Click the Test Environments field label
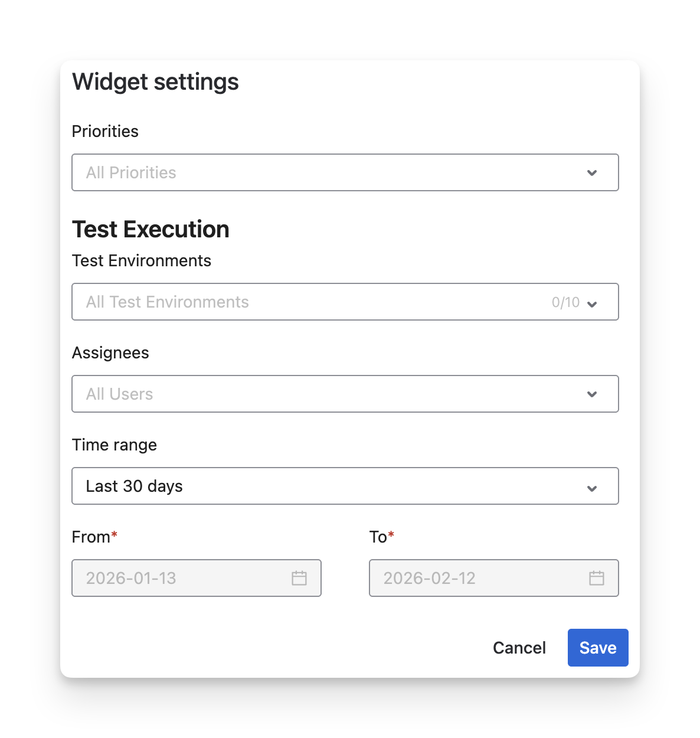The width and height of the screenshot is (700, 738). click(142, 260)
